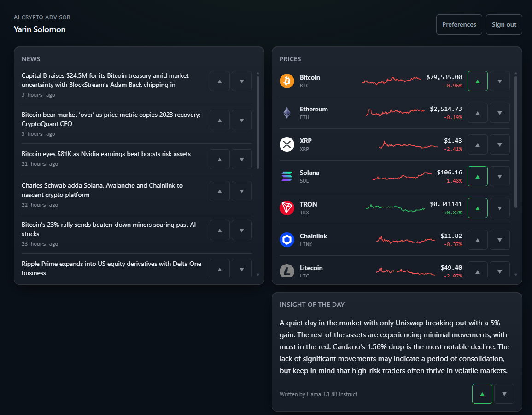Click the Bitcoin price sparkline chart
This screenshot has height=415, width=532.
[391, 81]
